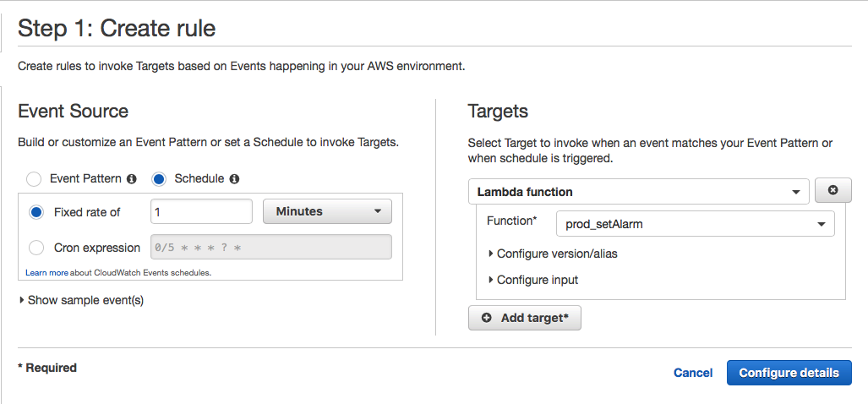Open the Minutes unit dropdown

[x=327, y=211]
